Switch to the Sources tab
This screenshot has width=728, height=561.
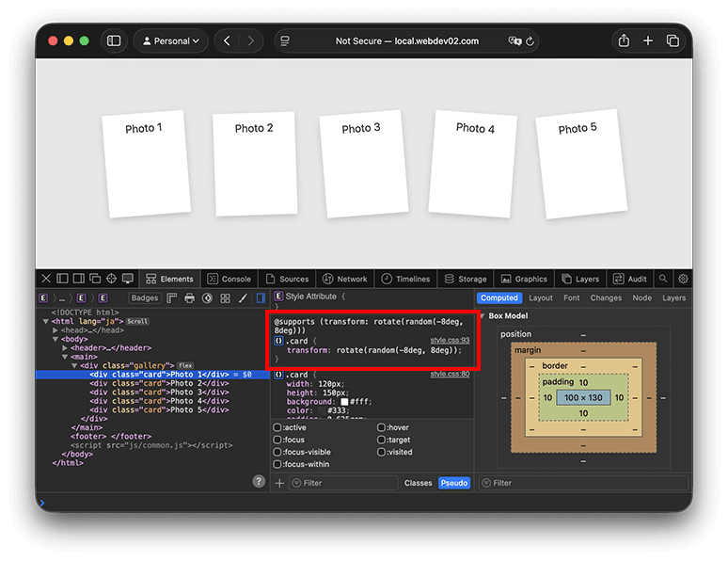(x=287, y=279)
